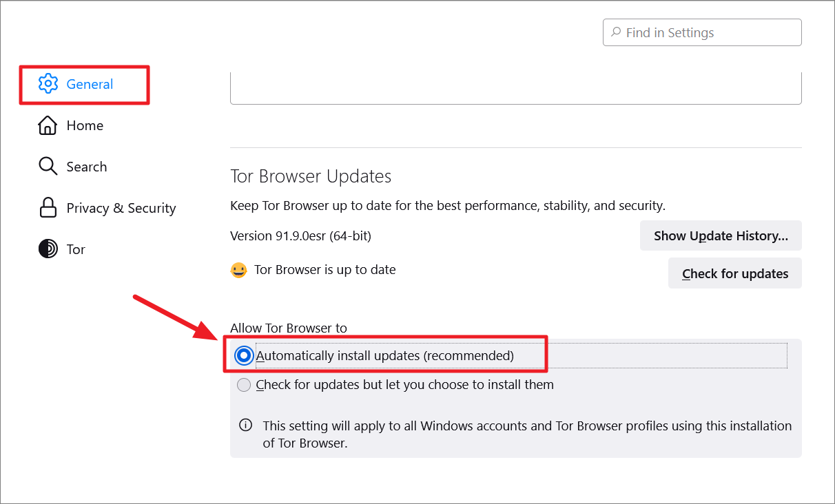835x504 pixels.
Task: Switch to the Search settings category label
Action: 87,167
